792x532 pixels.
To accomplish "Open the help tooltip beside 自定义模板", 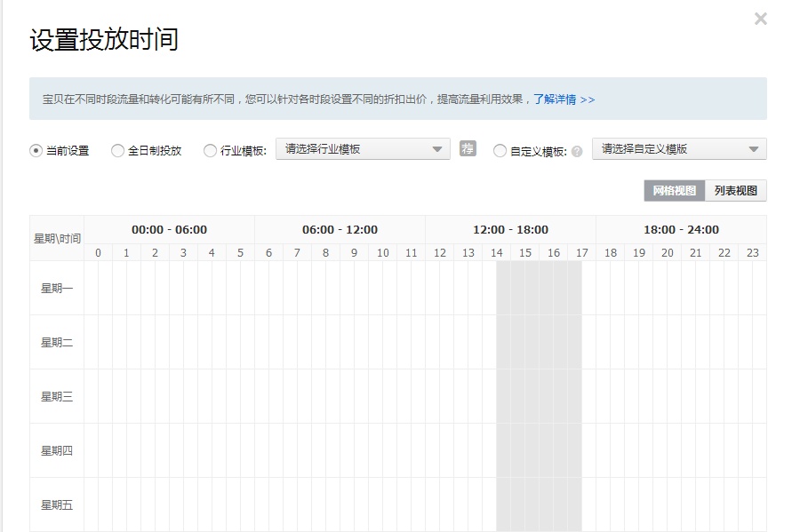I will [x=579, y=149].
